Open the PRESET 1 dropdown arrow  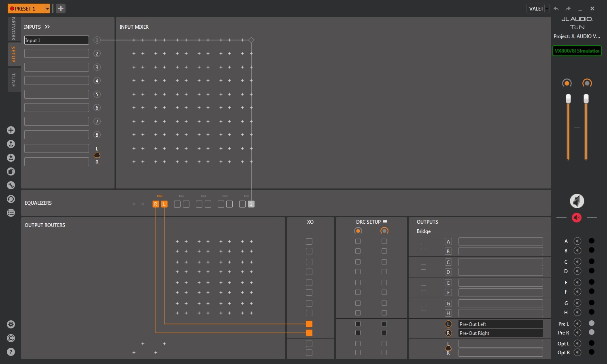pos(47,8)
